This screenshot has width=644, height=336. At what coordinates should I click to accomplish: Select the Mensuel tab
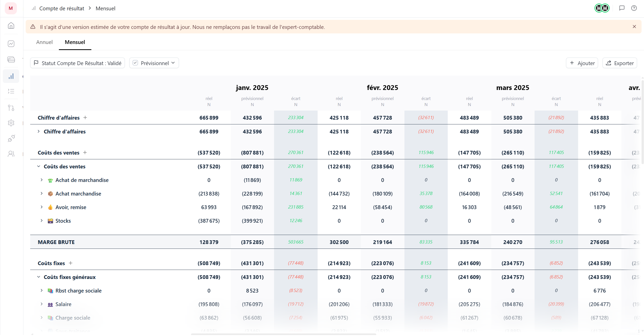[75, 42]
